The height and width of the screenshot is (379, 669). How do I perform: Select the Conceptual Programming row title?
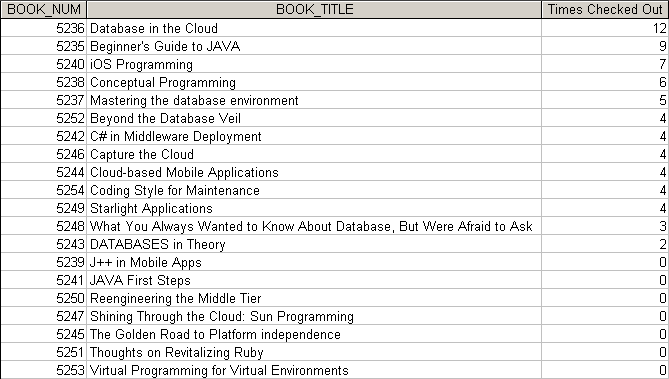click(314, 82)
